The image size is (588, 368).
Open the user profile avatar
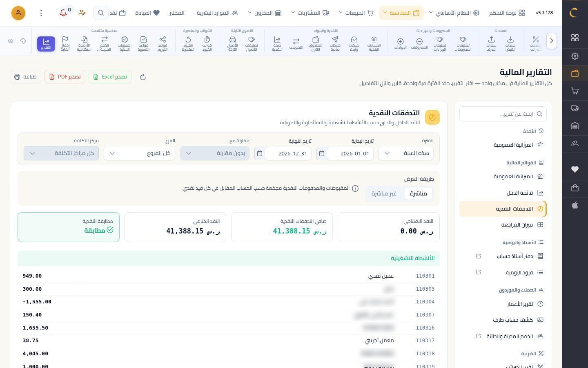(18, 13)
